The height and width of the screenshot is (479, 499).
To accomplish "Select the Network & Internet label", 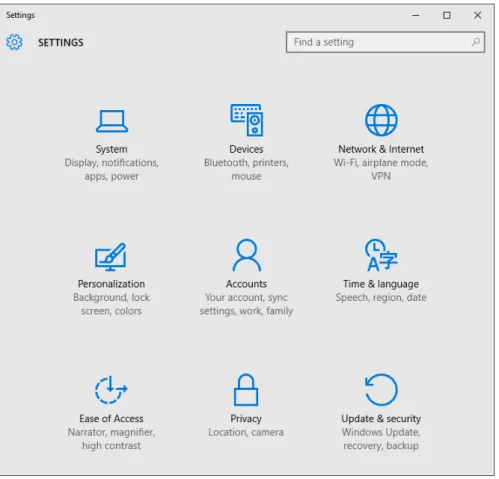I will coord(381,149).
